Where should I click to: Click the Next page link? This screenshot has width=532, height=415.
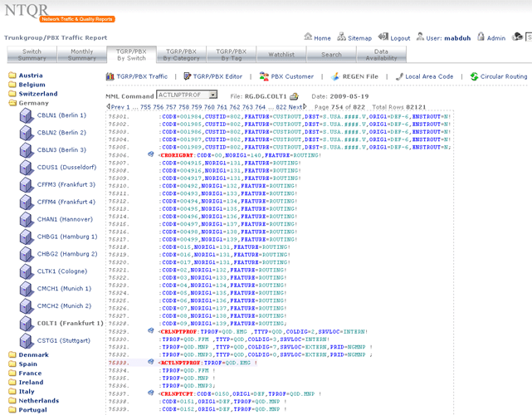(x=300, y=107)
